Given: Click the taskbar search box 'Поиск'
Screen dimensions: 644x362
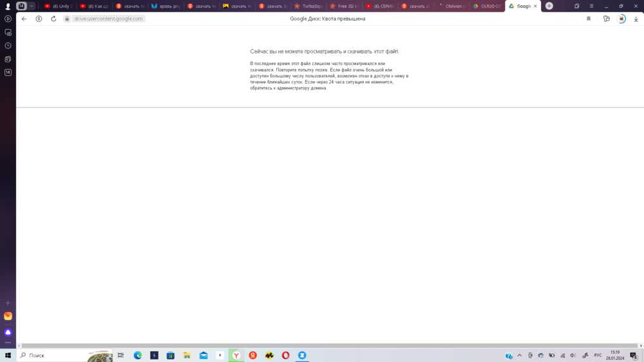Looking at the screenshot, I should [65, 355].
